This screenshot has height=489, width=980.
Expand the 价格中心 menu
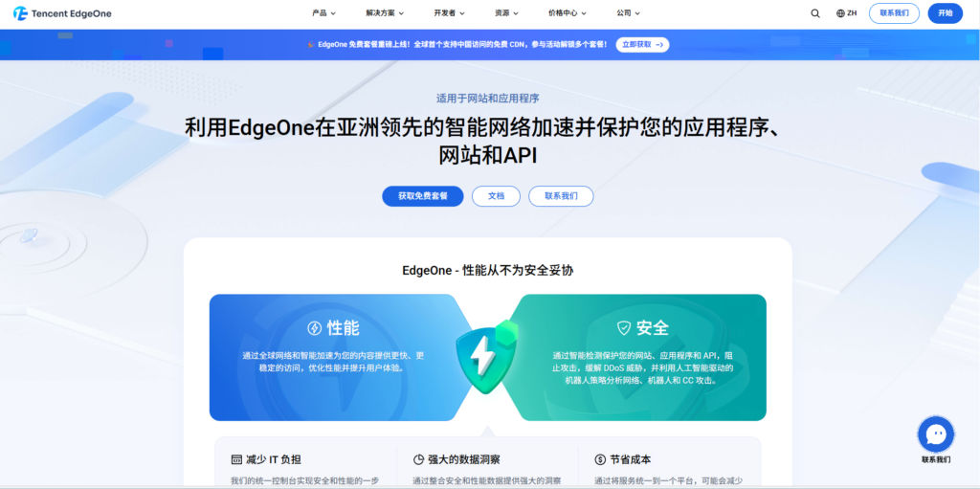[x=567, y=13]
